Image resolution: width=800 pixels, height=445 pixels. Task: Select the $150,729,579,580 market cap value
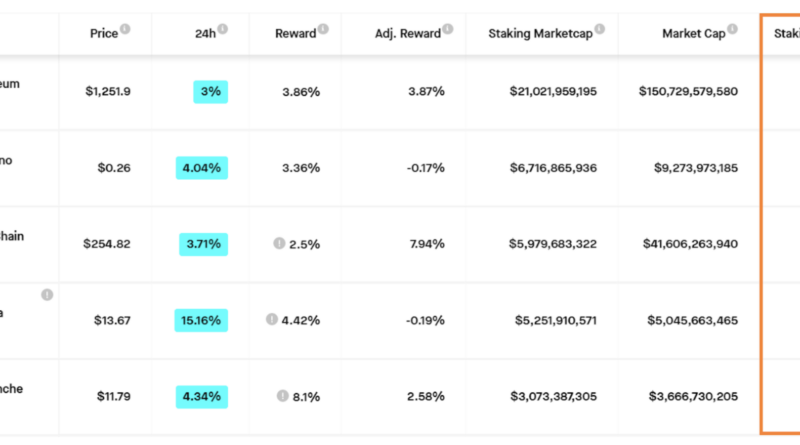688,91
